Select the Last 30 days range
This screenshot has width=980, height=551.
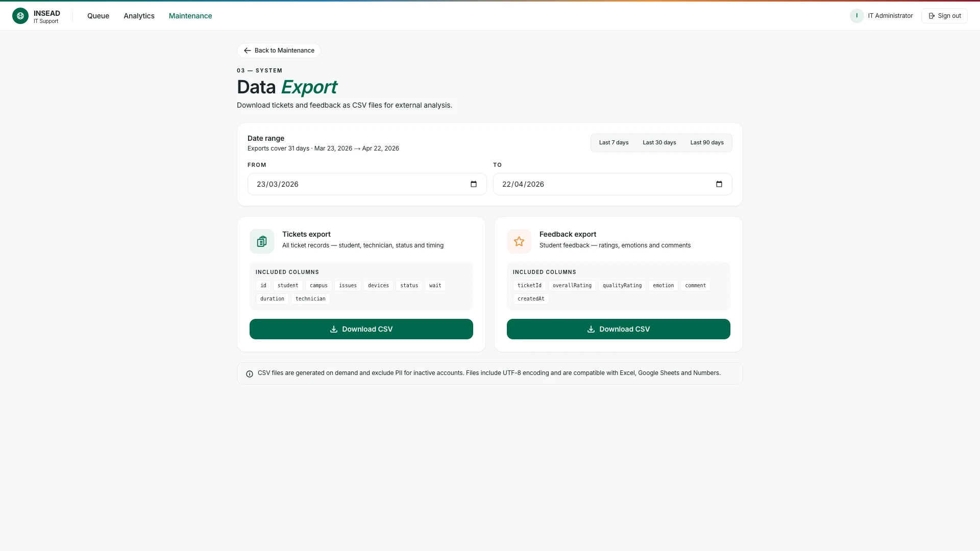659,143
